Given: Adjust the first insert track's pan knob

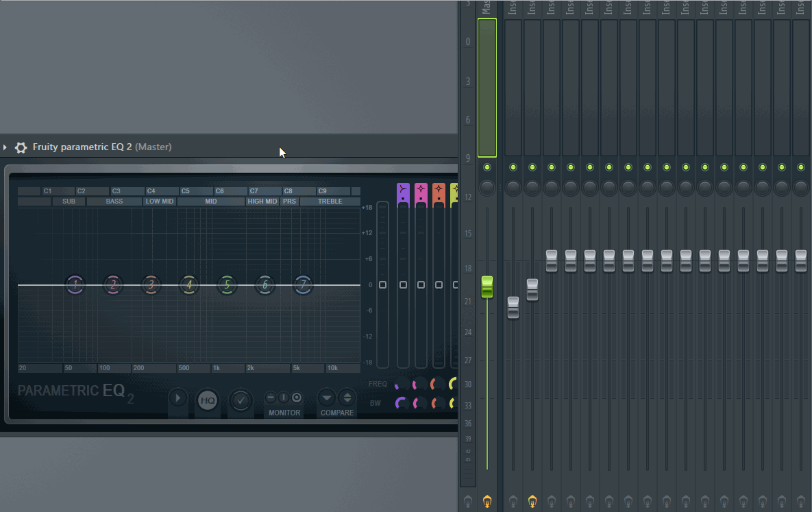Looking at the screenshot, I should tap(513, 187).
